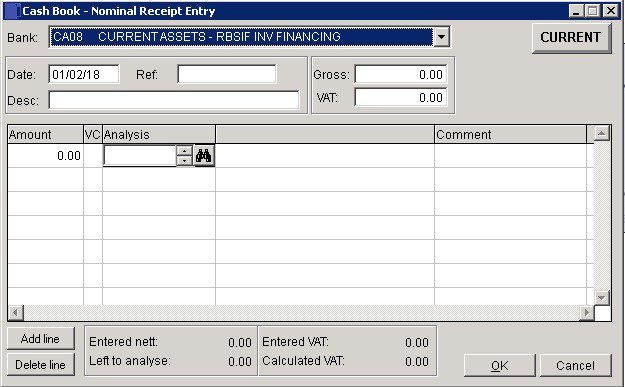Viewport: 625px width, 387px height.
Task: Click the horizontal scrollbar left arrow
Action: pos(16,312)
